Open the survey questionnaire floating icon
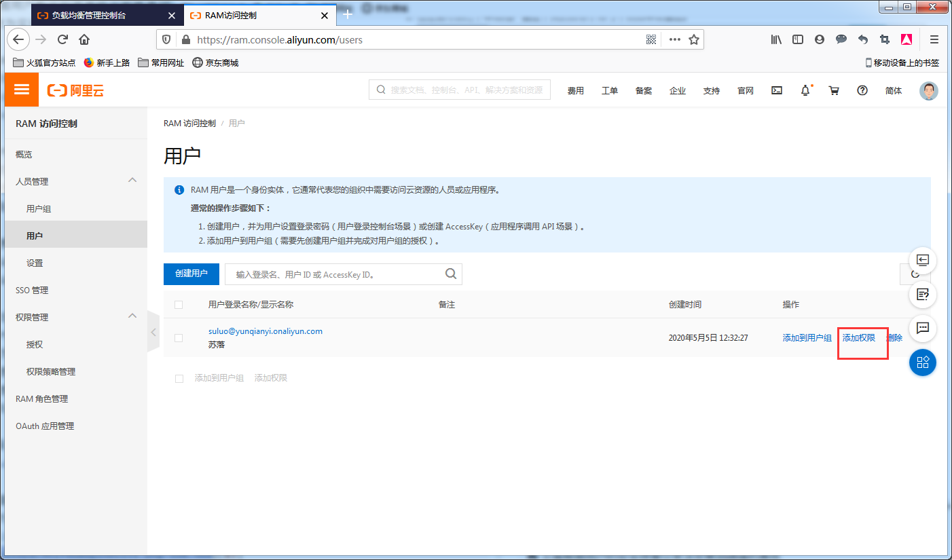 pyautogui.click(x=922, y=295)
